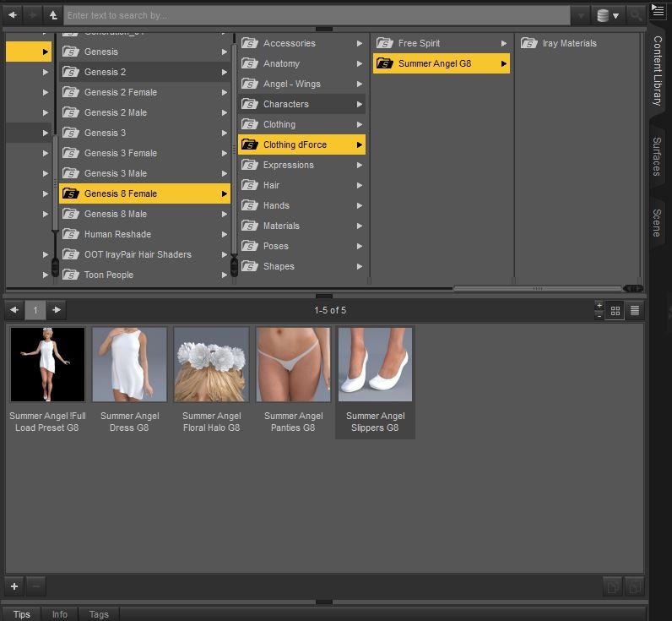Click Anatomy folder icon
Image resolution: width=672 pixels, height=621 pixels.
tap(249, 63)
